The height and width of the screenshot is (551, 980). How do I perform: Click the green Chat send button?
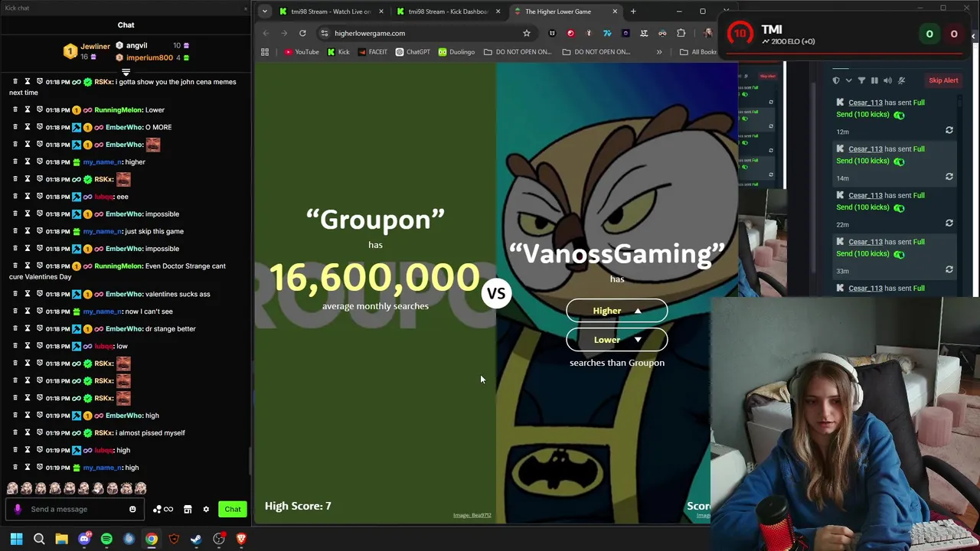pos(232,509)
